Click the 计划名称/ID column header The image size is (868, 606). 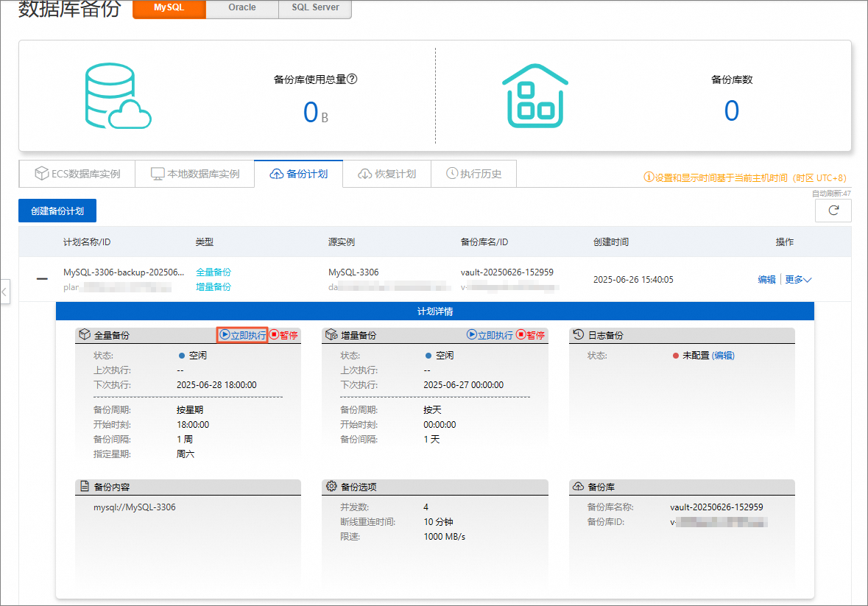[x=87, y=242]
